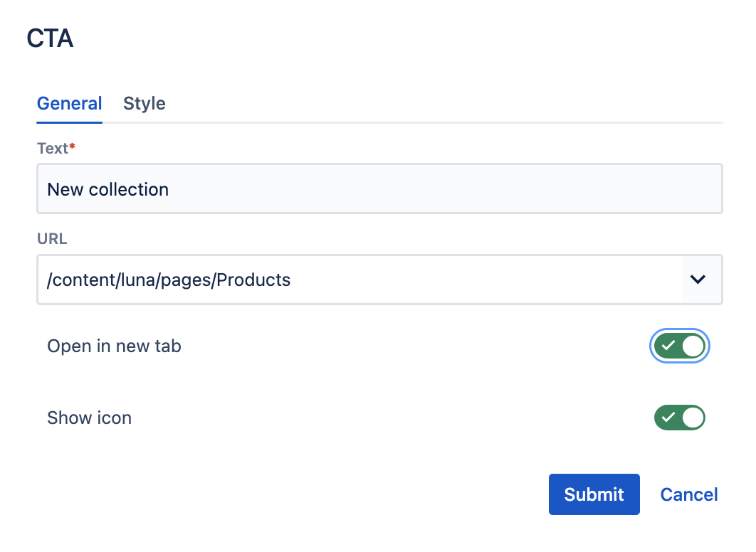Click the checkmark inside Open in new tab switch
Image resolution: width=756 pixels, height=552 pixels.
pos(668,346)
